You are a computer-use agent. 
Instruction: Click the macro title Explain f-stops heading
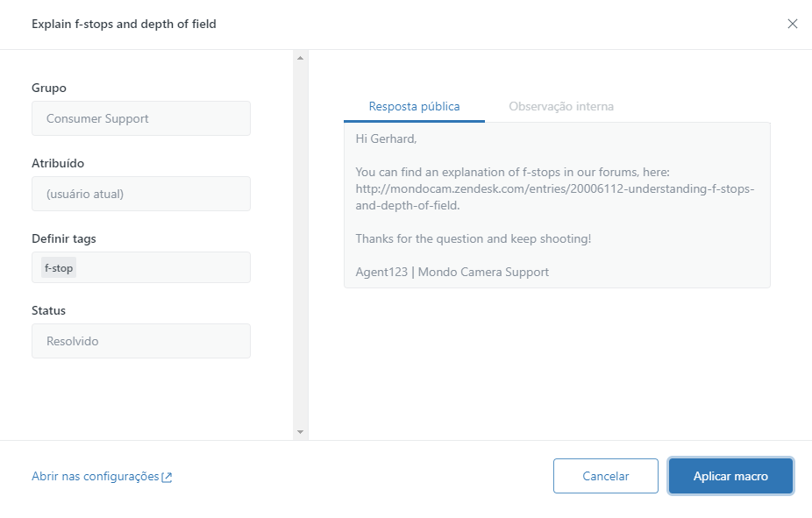(124, 24)
